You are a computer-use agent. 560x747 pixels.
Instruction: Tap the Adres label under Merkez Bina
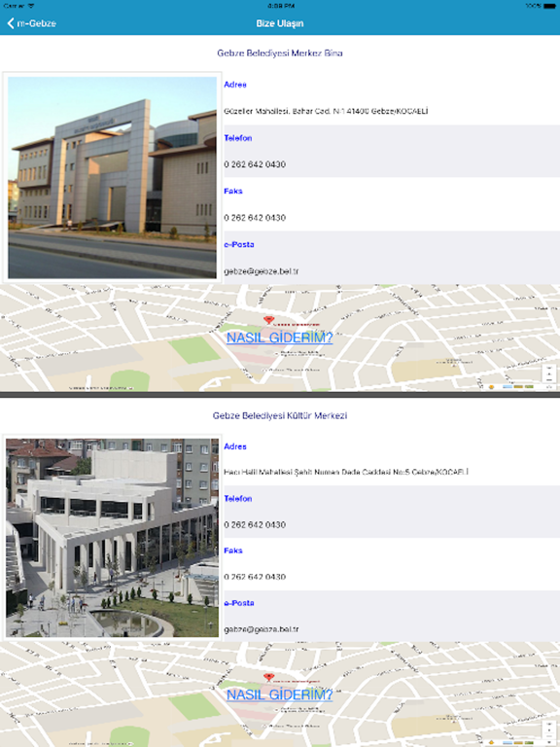pyautogui.click(x=235, y=85)
